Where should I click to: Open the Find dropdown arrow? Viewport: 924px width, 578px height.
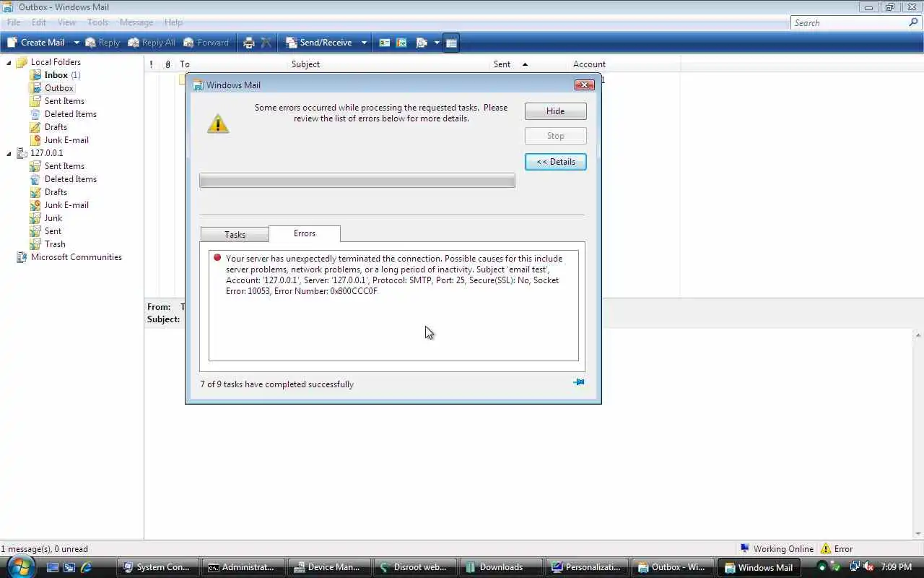pos(437,43)
